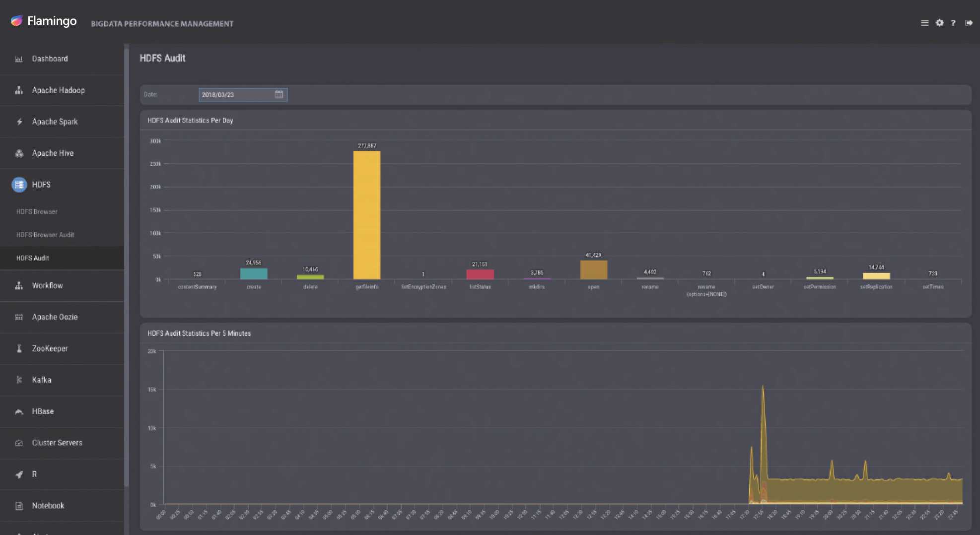Click the logout icon in header
Image resolution: width=980 pixels, height=535 pixels.
pyautogui.click(x=969, y=23)
